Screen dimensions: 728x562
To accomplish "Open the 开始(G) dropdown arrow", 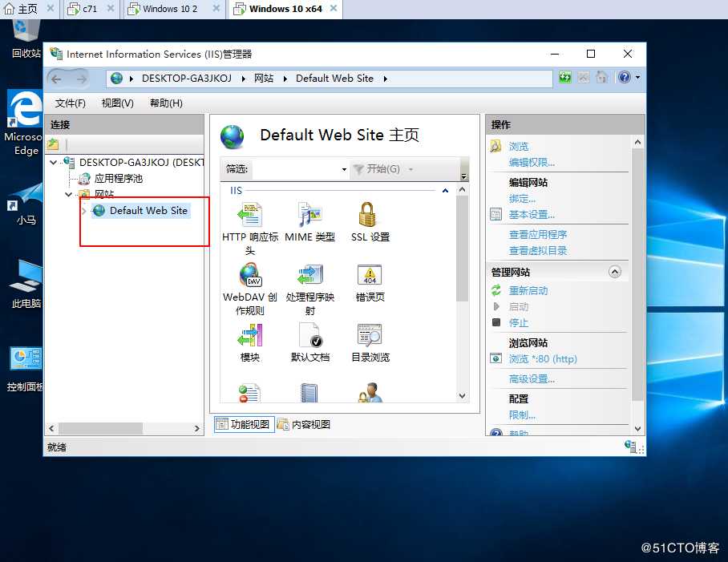I will [x=411, y=169].
